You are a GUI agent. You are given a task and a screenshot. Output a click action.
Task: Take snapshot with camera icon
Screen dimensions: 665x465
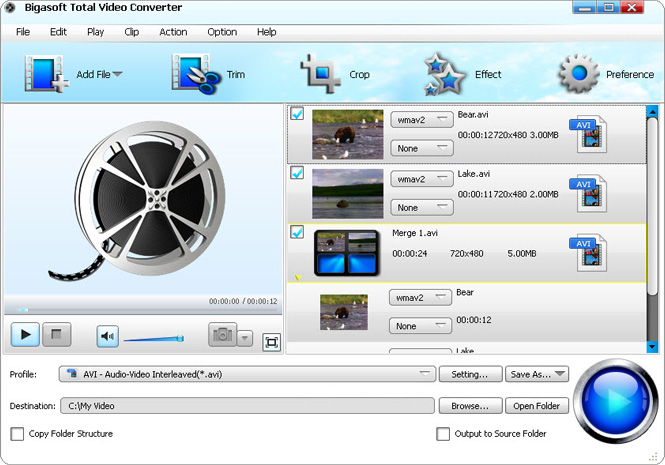click(222, 335)
